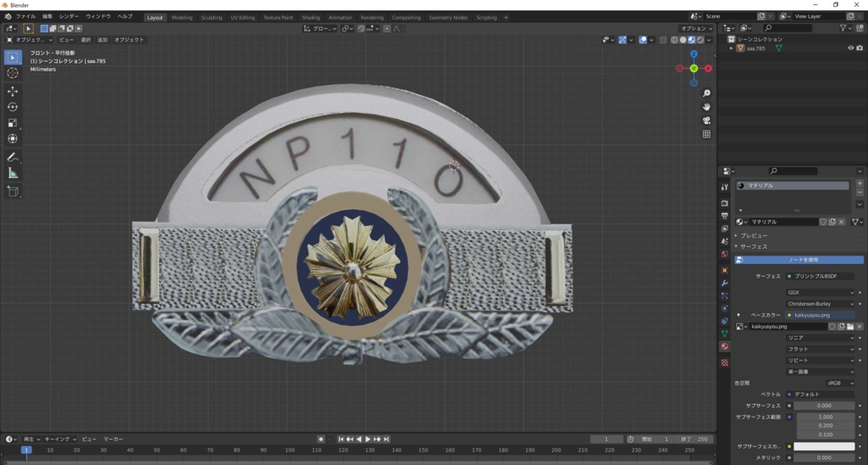
Task: Click the pan hand icon in viewport
Action: (706, 107)
